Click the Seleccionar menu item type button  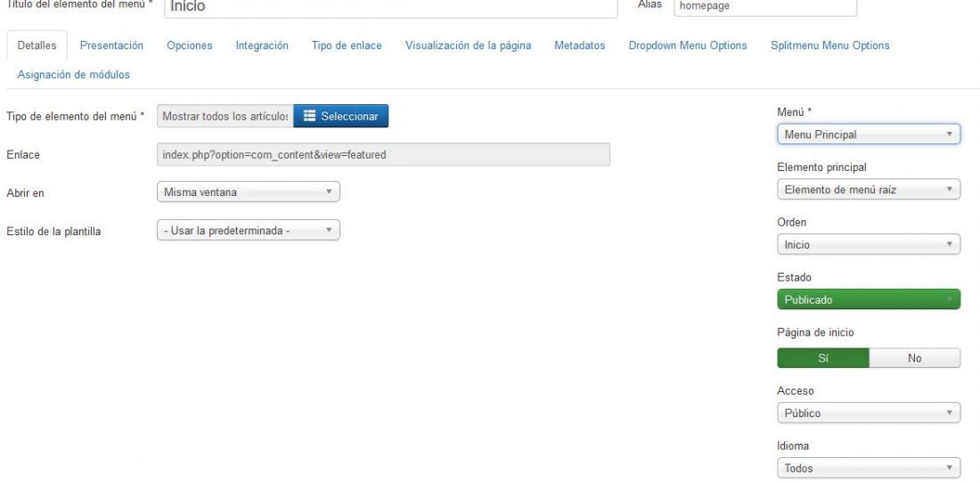click(x=340, y=116)
